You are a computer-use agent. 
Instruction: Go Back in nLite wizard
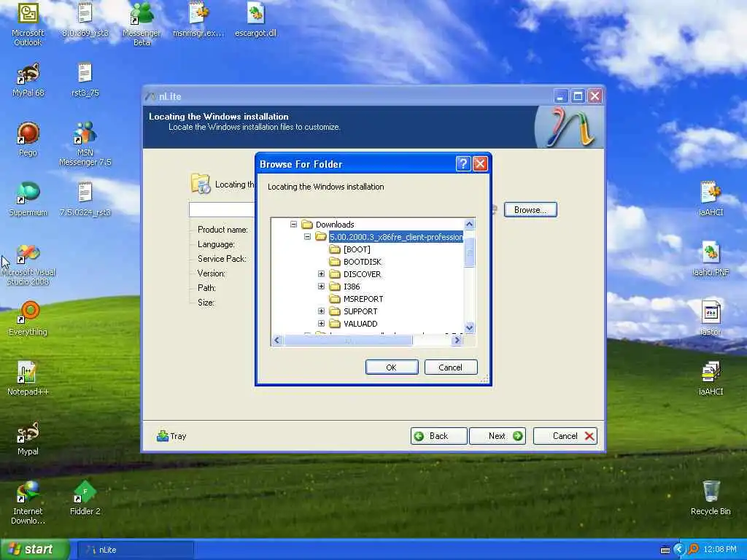click(438, 436)
